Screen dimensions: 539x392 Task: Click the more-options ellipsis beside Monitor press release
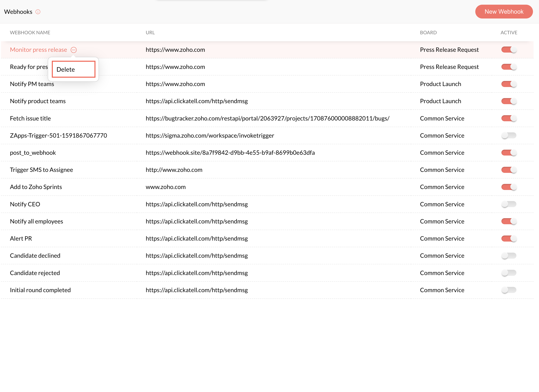point(74,50)
